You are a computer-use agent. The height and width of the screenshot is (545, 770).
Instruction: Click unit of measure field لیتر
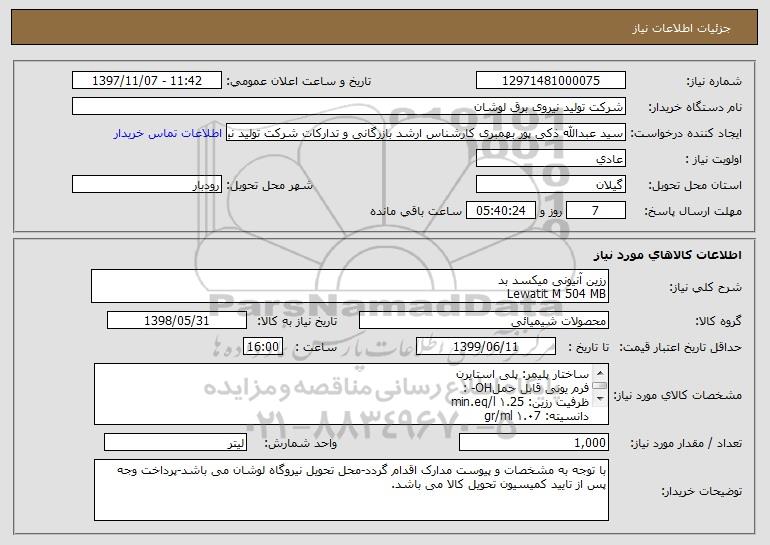coord(175,442)
